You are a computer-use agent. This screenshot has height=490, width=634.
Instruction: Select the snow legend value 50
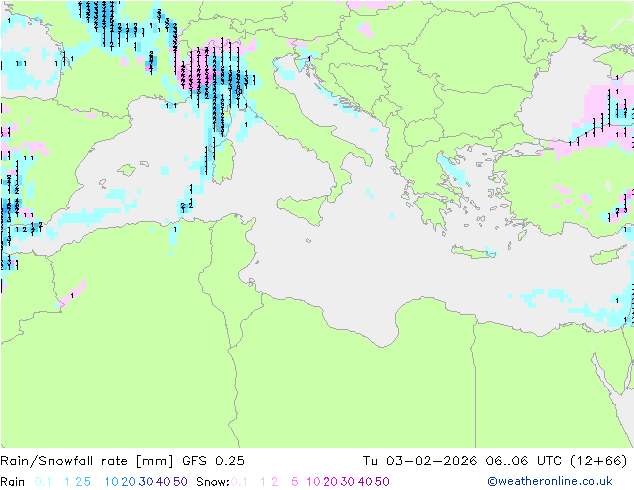click(382, 482)
